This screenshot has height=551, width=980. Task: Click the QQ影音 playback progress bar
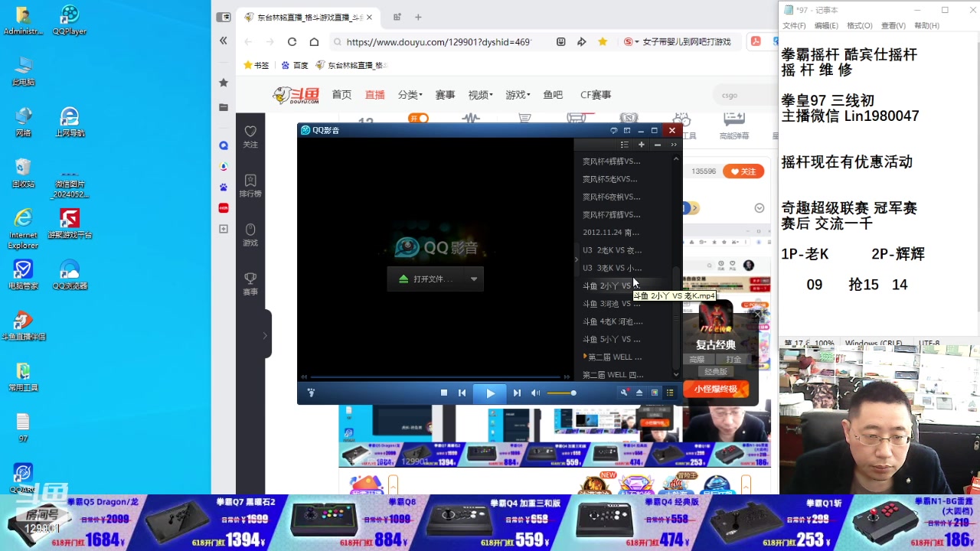pos(435,377)
